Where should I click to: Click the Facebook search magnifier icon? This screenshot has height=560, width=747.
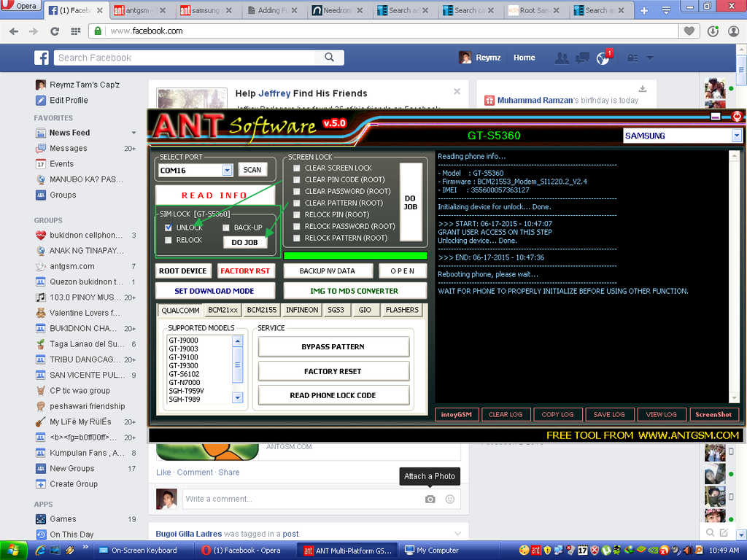[330, 58]
